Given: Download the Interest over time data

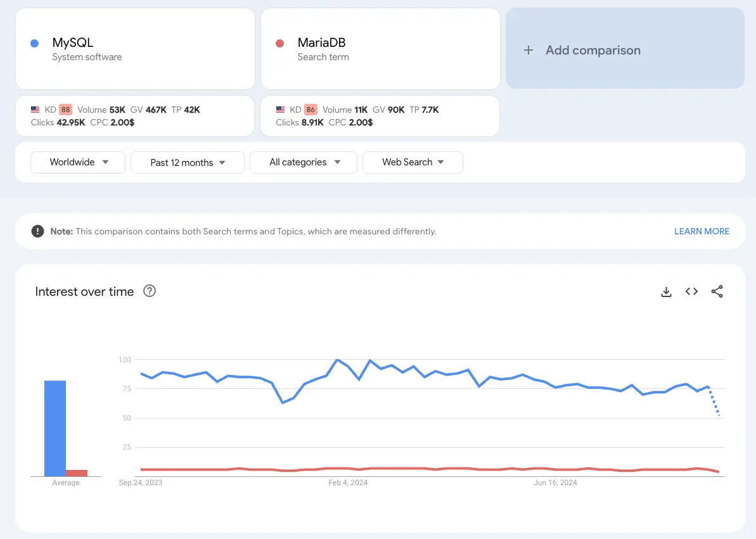Looking at the screenshot, I should tap(666, 291).
